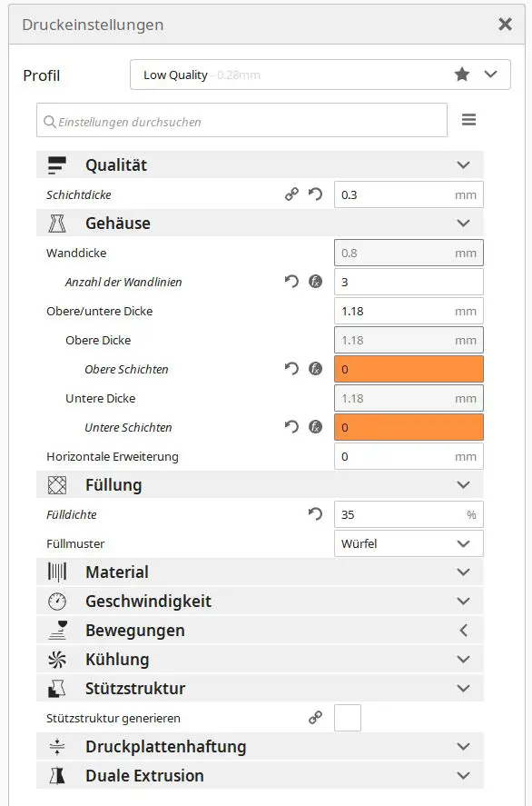Viewport: 532px width, 806px height.
Task: Reset the Schichtdicke value with revert arrow
Action: point(315,194)
